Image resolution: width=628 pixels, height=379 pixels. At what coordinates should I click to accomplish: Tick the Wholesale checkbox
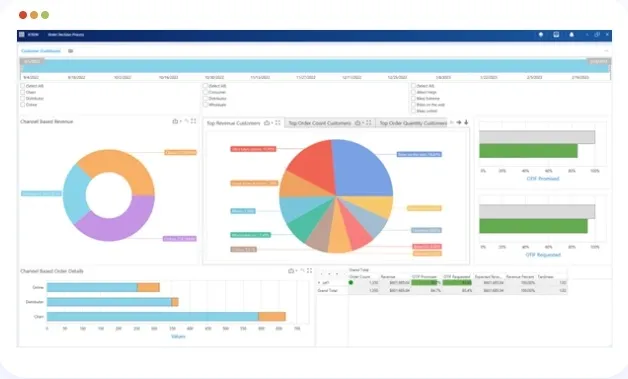click(205, 105)
